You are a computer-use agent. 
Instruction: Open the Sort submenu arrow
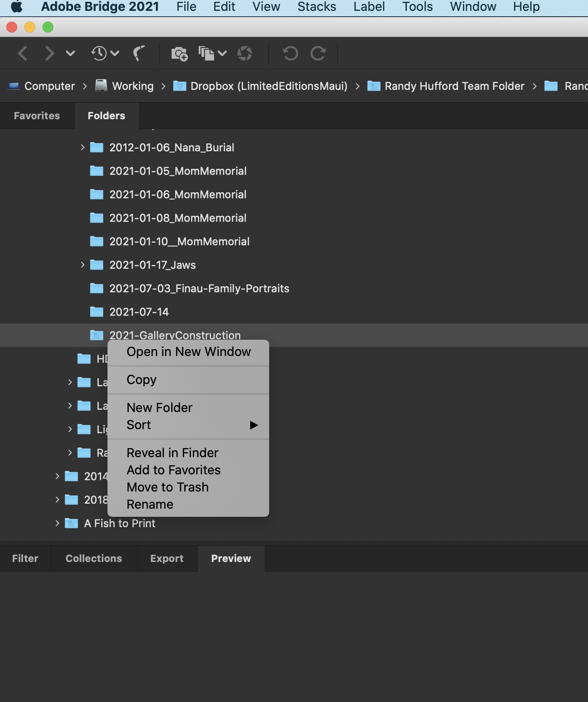pyautogui.click(x=254, y=425)
